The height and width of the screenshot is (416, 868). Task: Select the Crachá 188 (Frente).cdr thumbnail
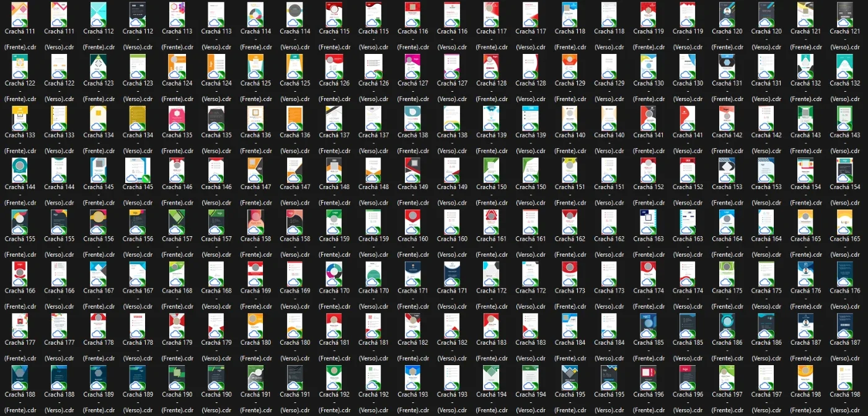pyautogui.click(x=20, y=377)
